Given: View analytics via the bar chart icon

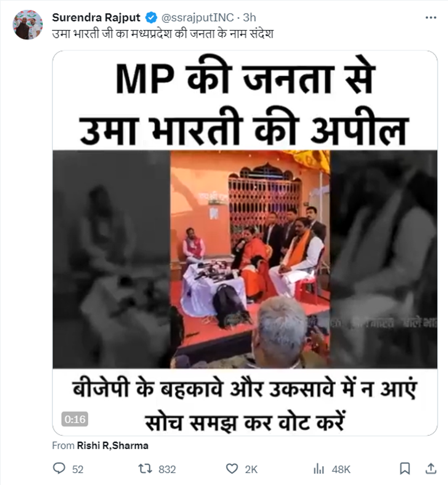Looking at the screenshot, I should (x=319, y=469).
